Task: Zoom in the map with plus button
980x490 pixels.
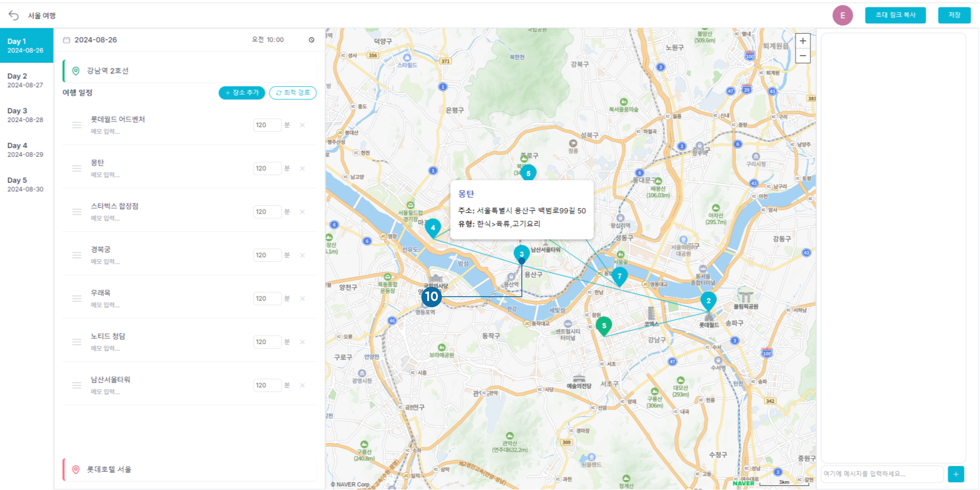Action: [803, 41]
